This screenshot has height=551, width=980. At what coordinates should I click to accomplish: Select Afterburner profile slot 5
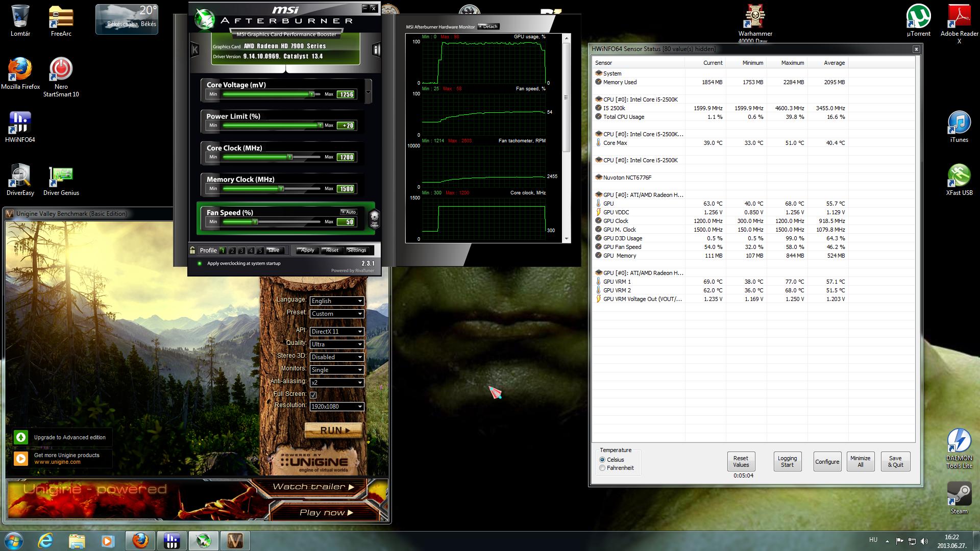pyautogui.click(x=260, y=251)
